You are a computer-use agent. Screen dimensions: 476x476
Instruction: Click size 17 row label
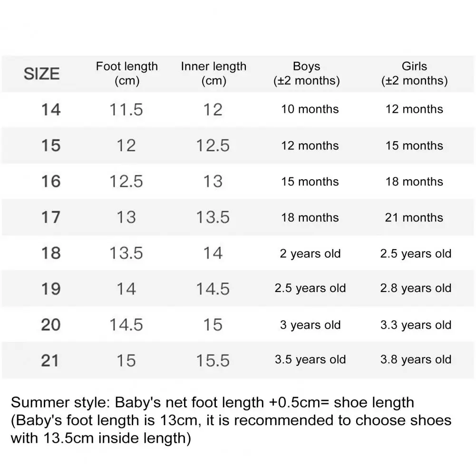(x=51, y=217)
